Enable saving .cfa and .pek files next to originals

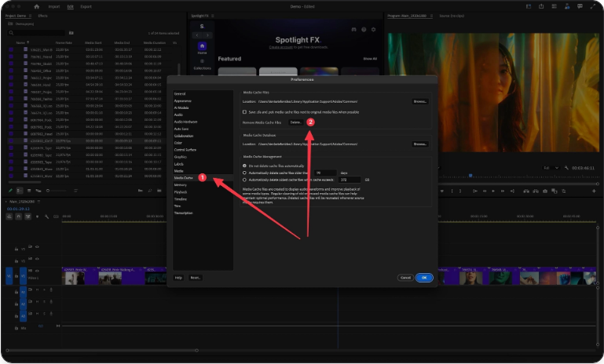[x=243, y=112]
